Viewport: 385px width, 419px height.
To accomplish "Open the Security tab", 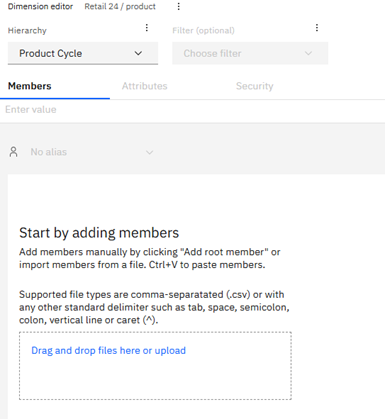I will [255, 86].
